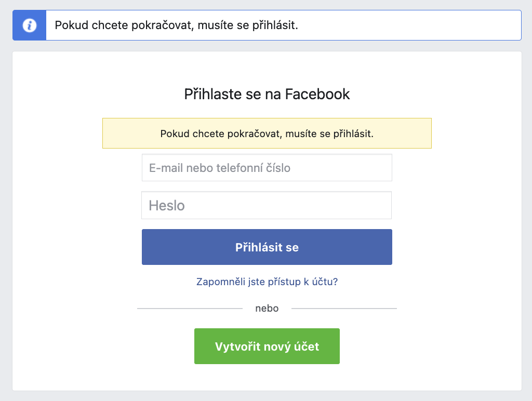Click the Přihlásit se button
Screen dimensions: 532x401
point(267,247)
